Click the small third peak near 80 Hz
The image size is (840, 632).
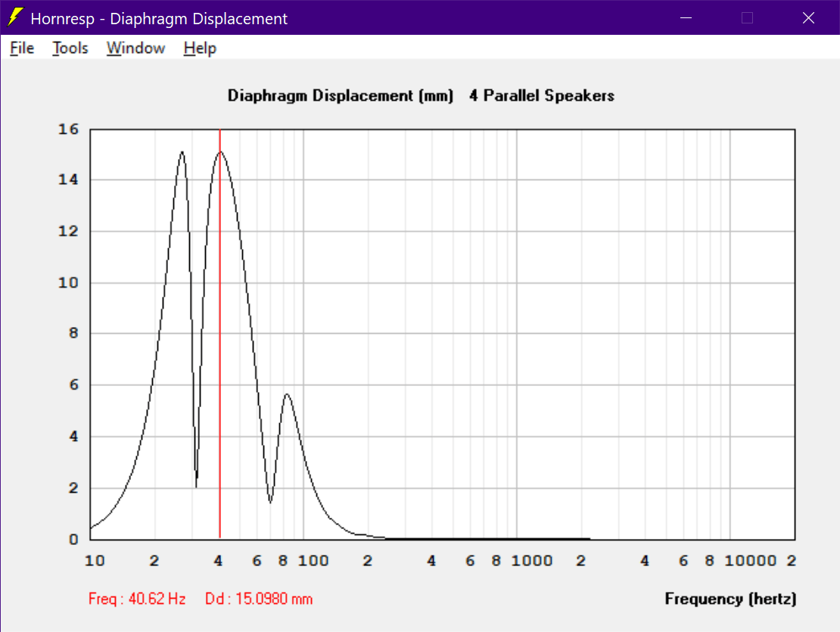287,395
